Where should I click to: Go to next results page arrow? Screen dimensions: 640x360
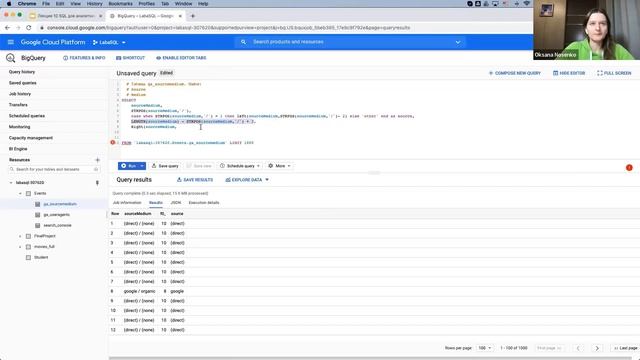pos(597,348)
